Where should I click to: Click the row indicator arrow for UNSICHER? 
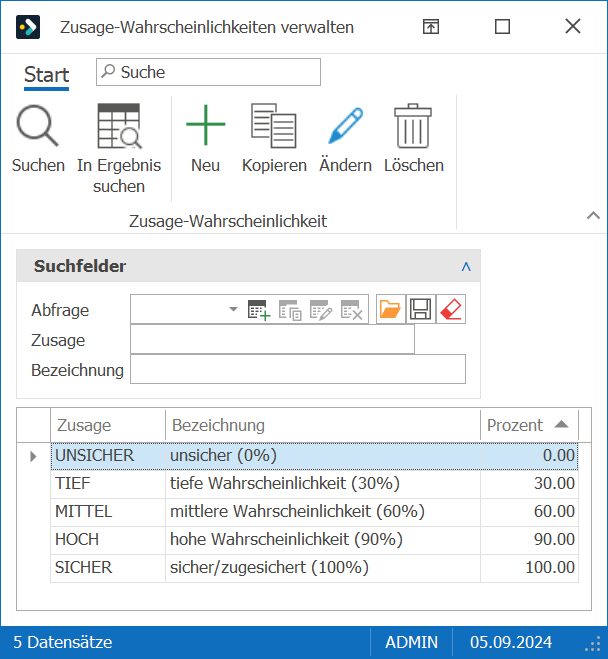33,456
